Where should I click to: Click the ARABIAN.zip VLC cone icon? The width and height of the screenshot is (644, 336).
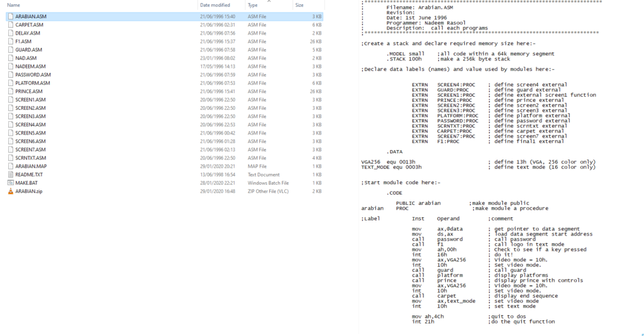point(10,191)
